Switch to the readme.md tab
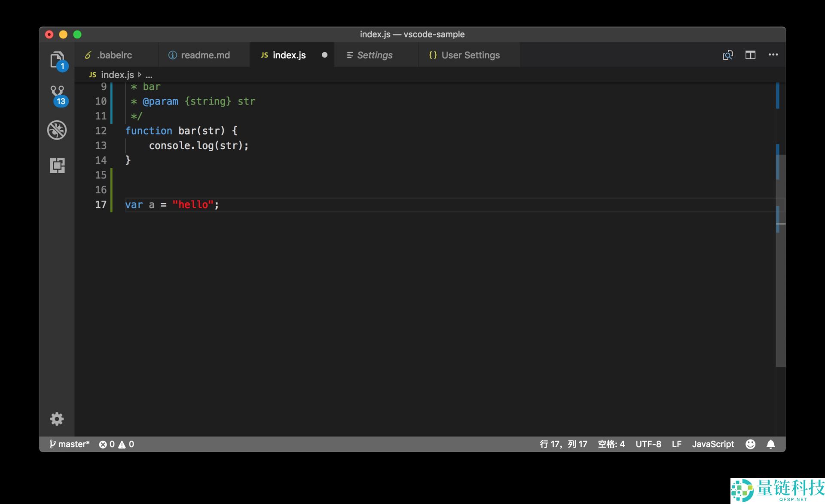 (x=204, y=55)
